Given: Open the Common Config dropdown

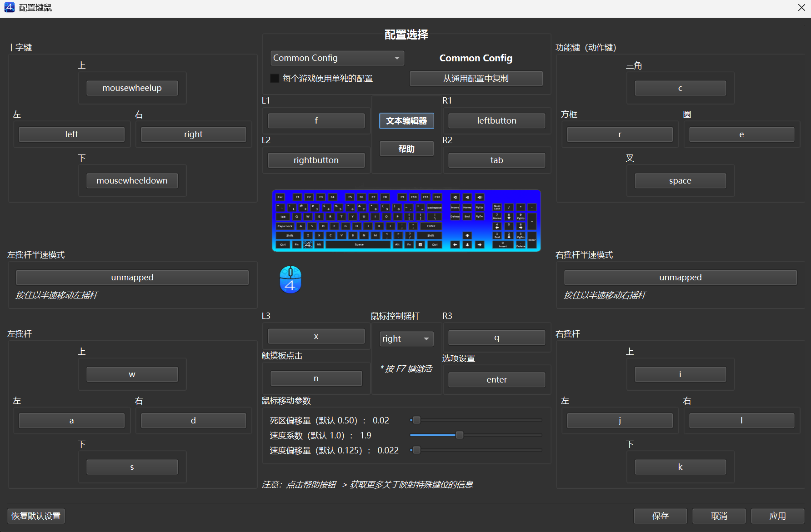Looking at the screenshot, I should pos(337,58).
